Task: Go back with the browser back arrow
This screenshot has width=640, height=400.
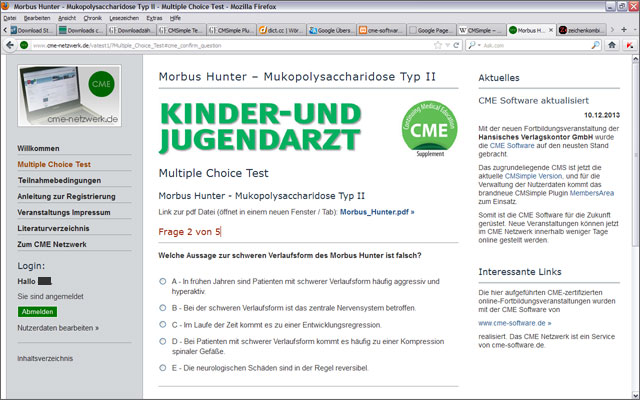Action: pyautogui.click(x=10, y=45)
